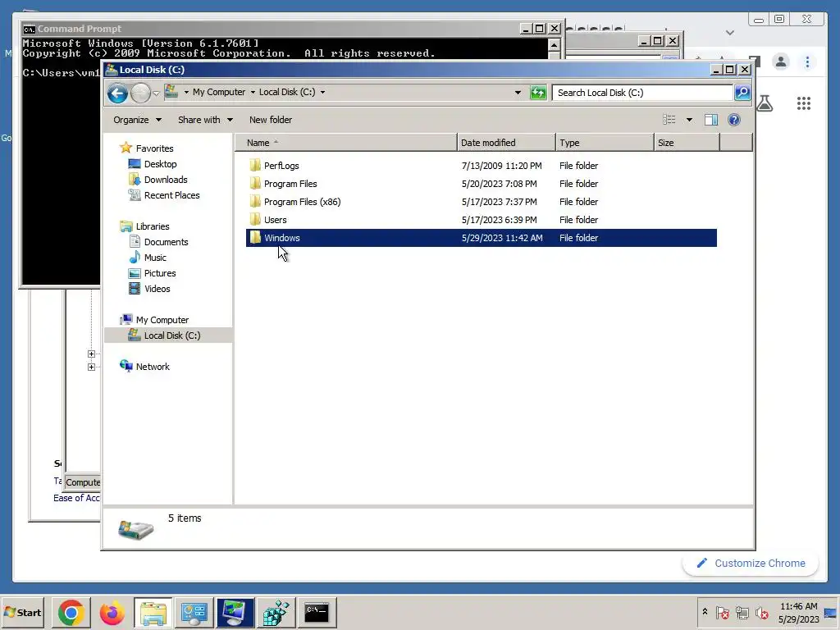Expand the dropdown arrow after Local Disk (C:) breadcrumb
Screen dimensions: 840x630
click(x=322, y=92)
